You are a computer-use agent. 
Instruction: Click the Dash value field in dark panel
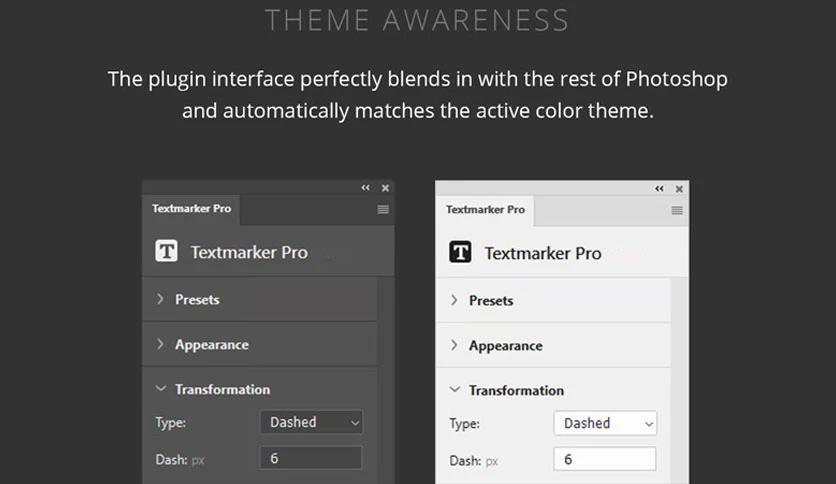coord(311,458)
